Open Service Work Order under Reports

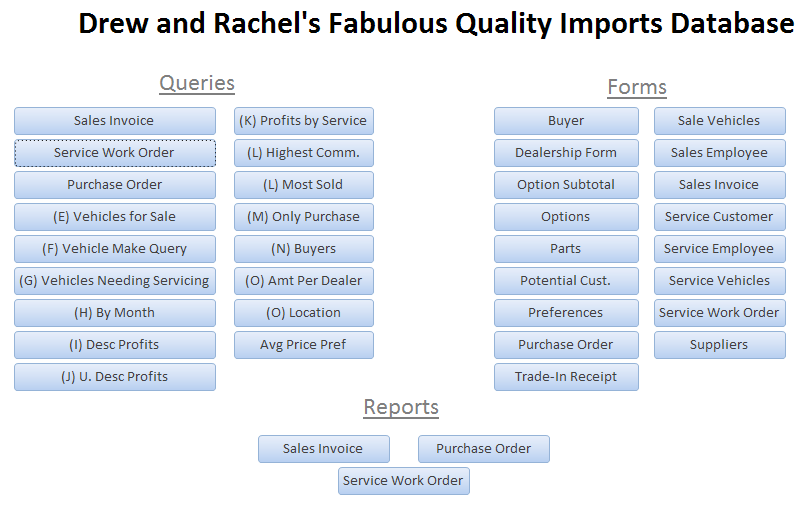(x=403, y=481)
